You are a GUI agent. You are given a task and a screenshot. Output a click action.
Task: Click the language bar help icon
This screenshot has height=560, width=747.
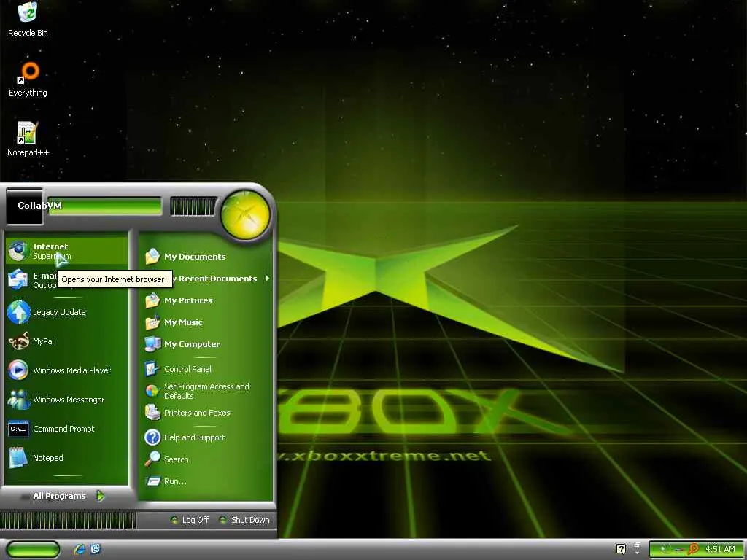(621, 549)
